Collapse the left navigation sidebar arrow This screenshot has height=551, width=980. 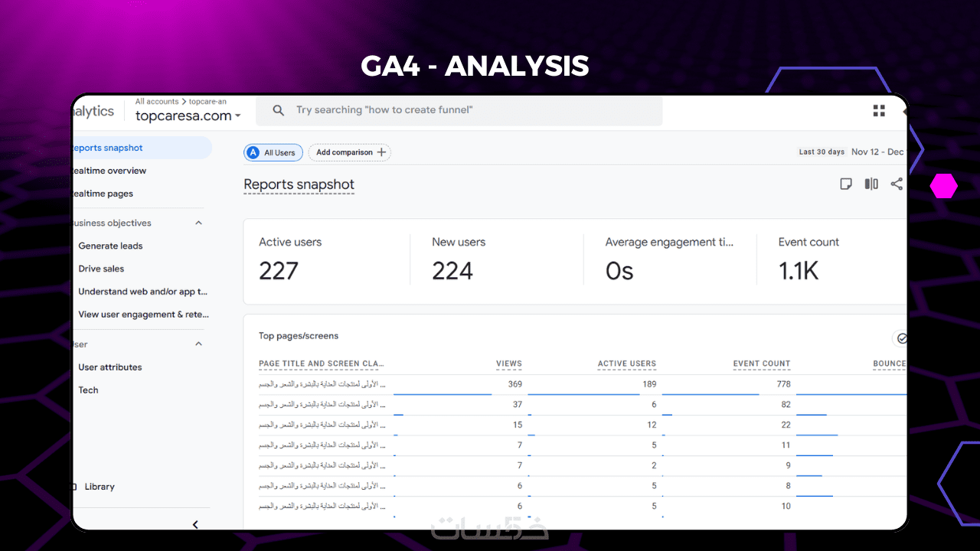coord(195,524)
